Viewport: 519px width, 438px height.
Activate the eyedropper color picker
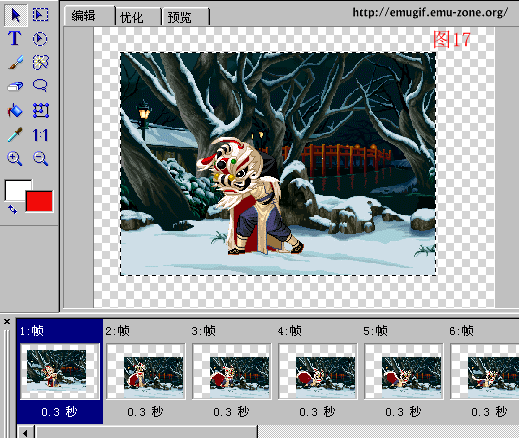click(x=15, y=135)
